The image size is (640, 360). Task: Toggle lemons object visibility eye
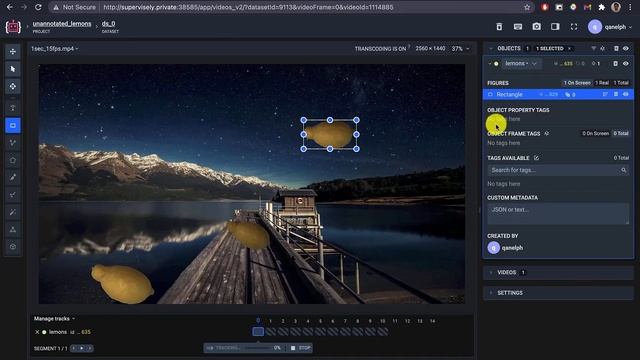click(x=626, y=64)
